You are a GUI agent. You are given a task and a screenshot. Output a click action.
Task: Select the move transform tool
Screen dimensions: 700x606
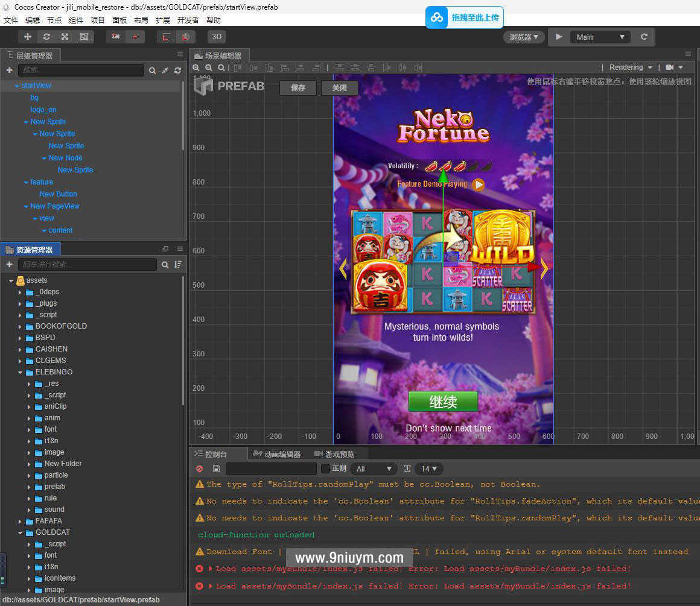pyautogui.click(x=28, y=37)
